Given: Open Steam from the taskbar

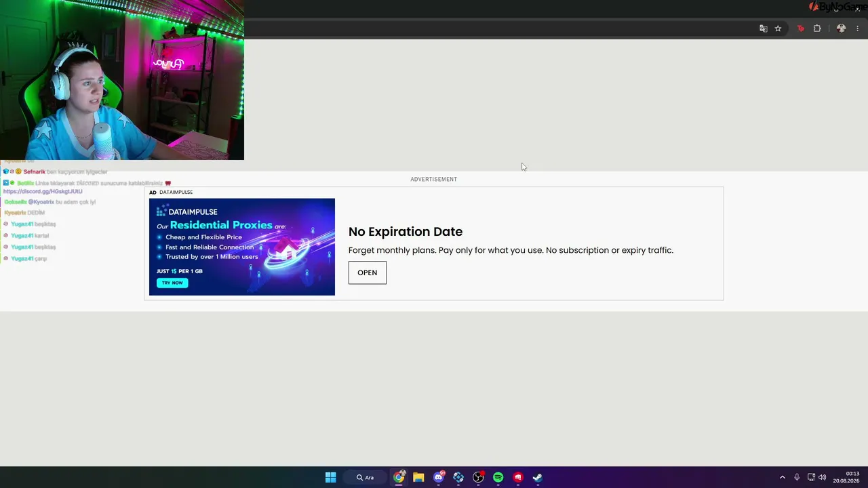Looking at the screenshot, I should (x=538, y=477).
